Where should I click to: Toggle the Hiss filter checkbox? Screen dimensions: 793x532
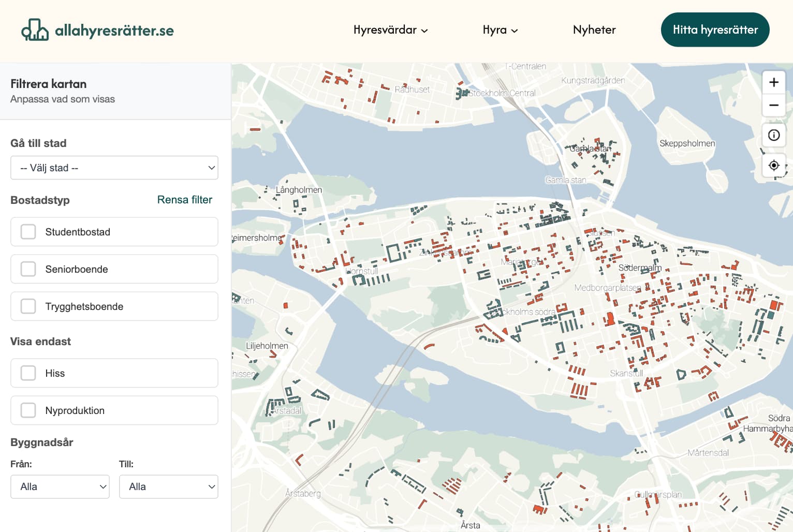(28, 373)
